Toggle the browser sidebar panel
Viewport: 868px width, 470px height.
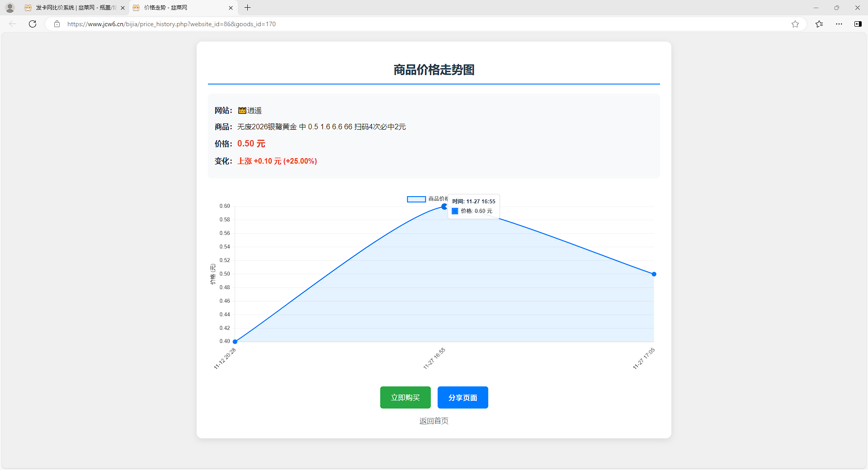coord(858,24)
